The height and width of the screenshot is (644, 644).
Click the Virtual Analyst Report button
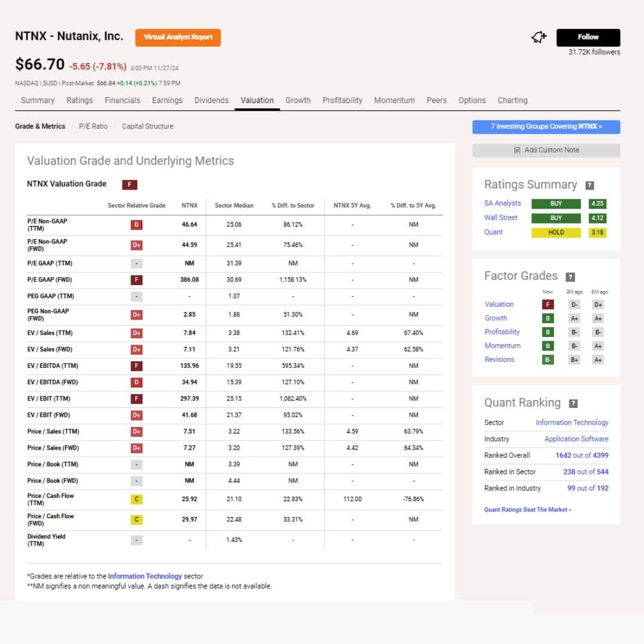pos(178,38)
